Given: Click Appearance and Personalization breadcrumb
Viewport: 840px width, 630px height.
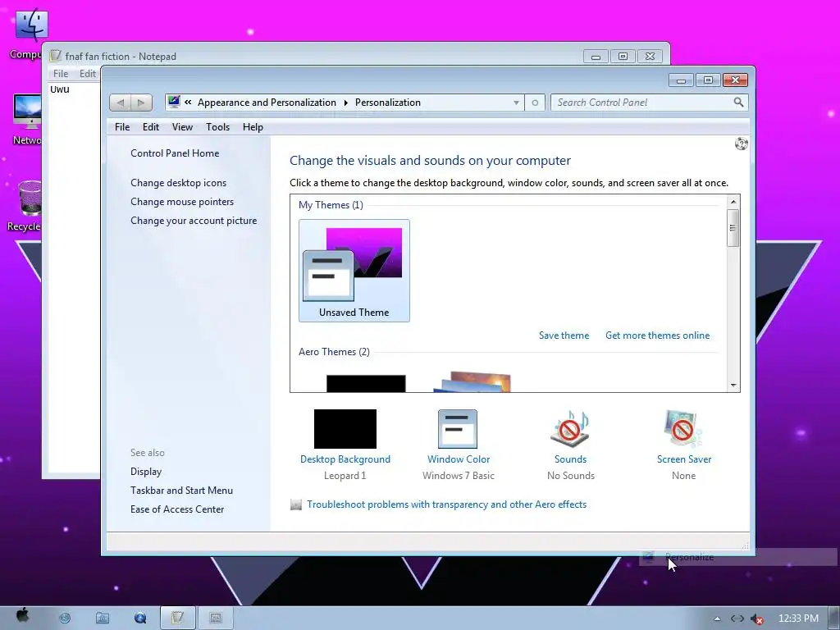Looking at the screenshot, I should [x=267, y=103].
